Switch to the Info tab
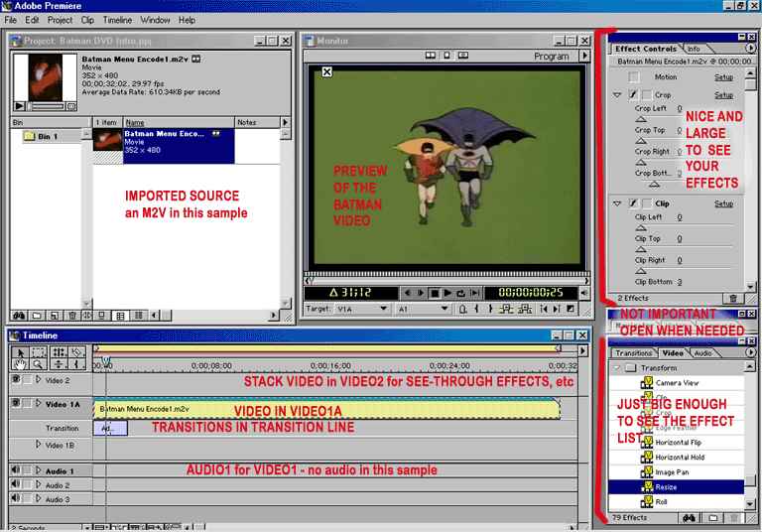This screenshot has height=532, width=762. (694, 49)
